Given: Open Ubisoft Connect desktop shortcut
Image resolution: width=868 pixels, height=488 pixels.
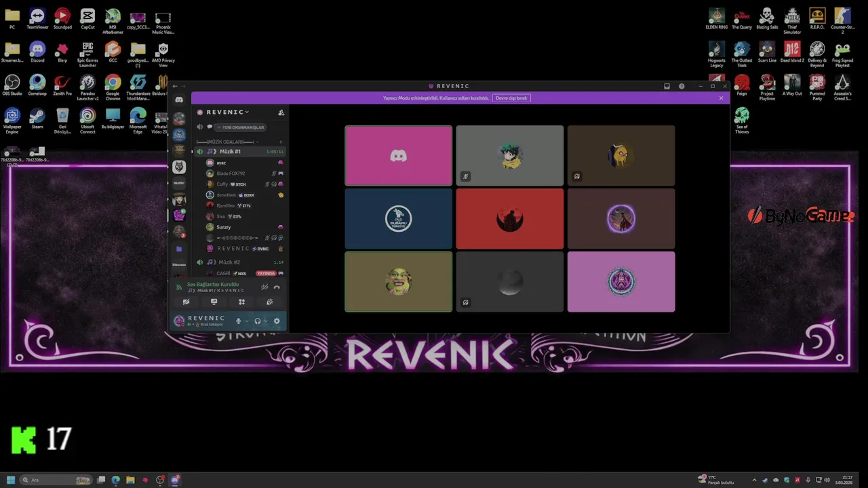Looking at the screenshot, I should click(87, 120).
